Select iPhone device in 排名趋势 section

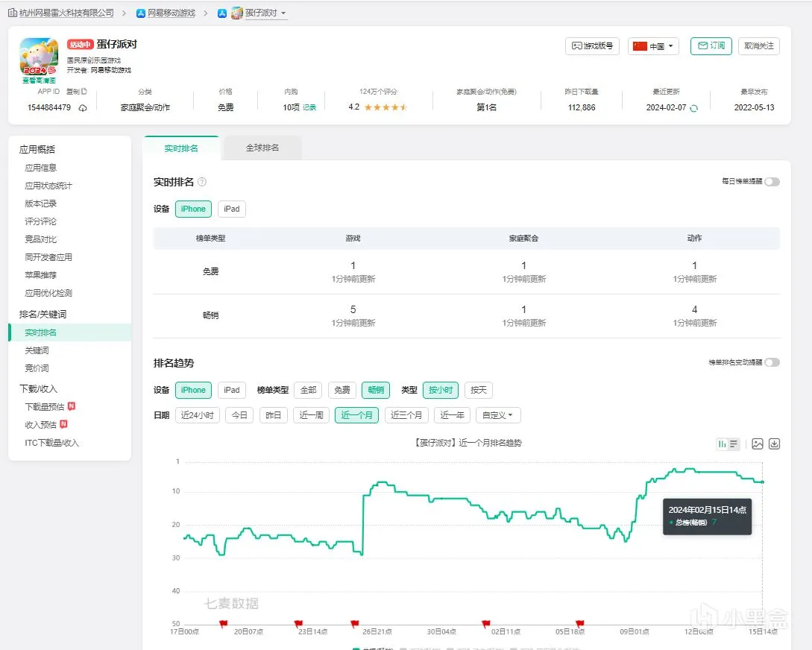193,390
